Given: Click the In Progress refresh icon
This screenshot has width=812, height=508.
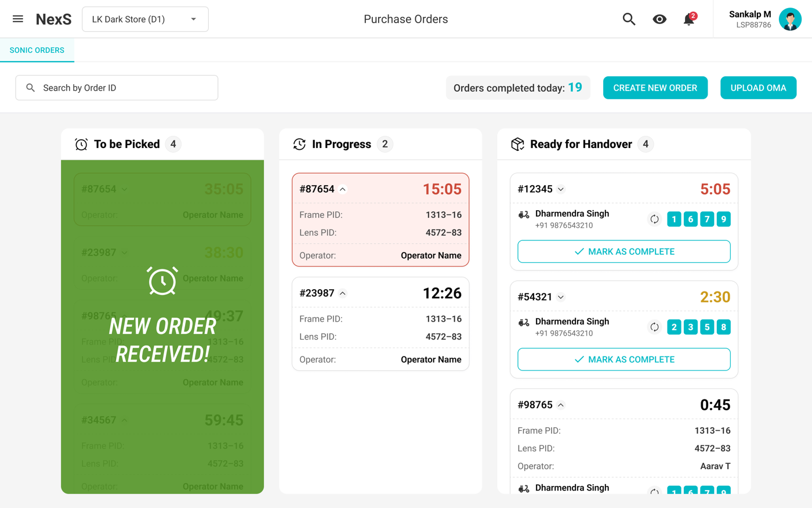Looking at the screenshot, I should (299, 144).
